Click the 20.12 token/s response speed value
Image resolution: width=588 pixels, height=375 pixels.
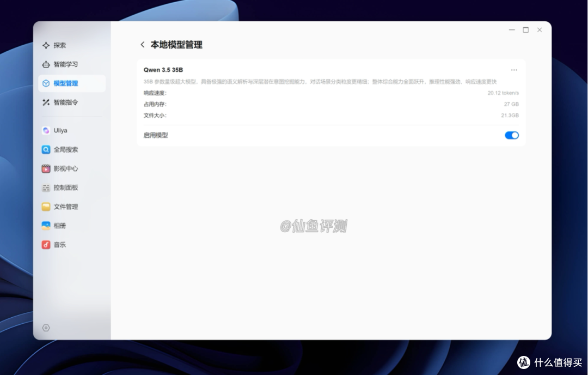point(503,93)
